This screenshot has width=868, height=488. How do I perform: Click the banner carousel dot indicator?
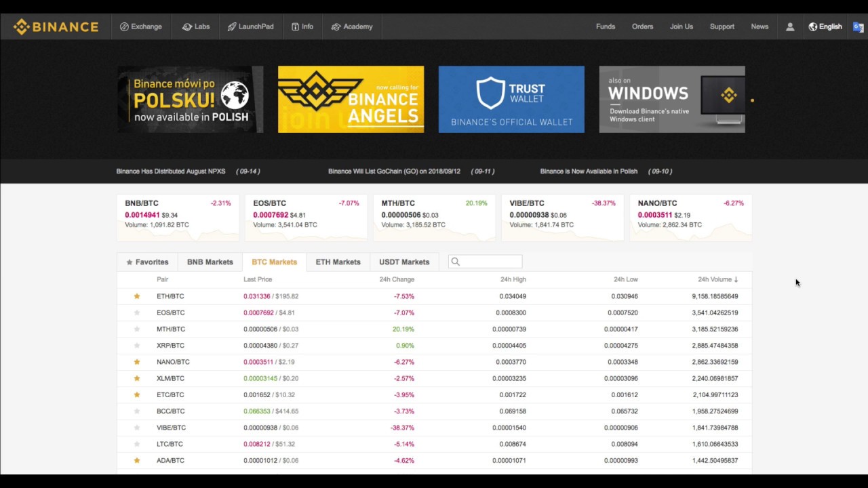[752, 100]
